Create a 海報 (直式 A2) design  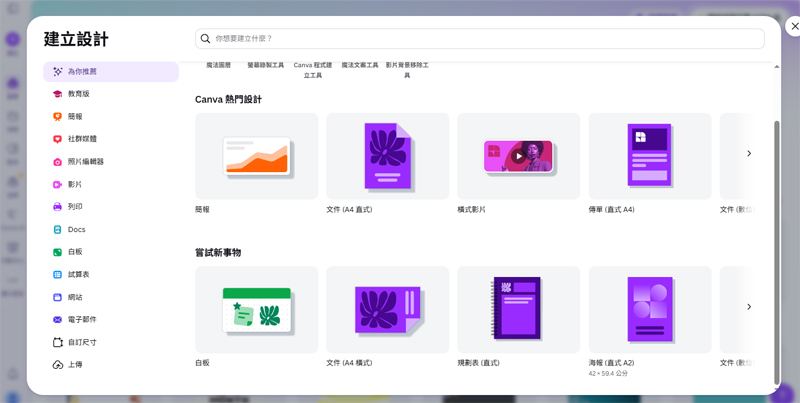(x=650, y=310)
